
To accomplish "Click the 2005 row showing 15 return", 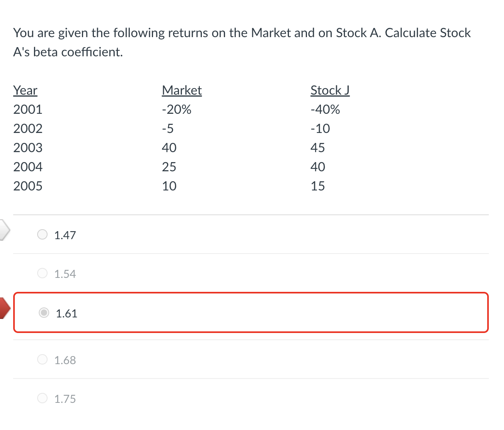I will pyautogui.click(x=160, y=186).
